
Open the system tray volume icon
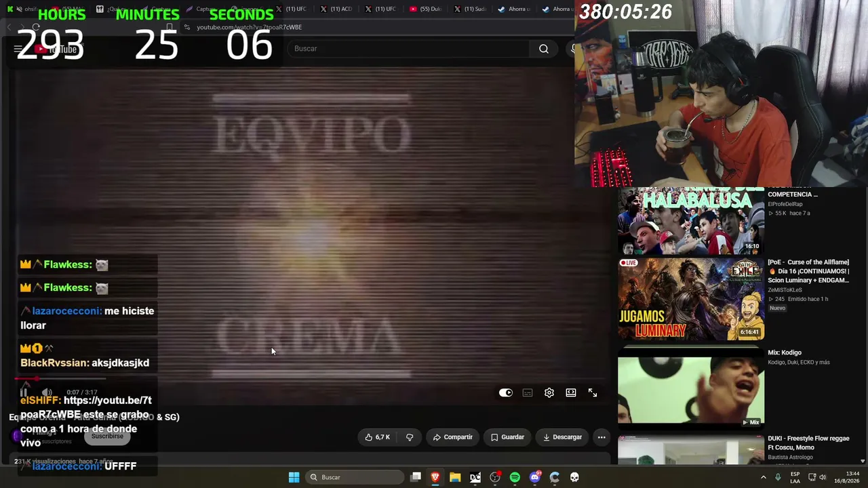823,477
